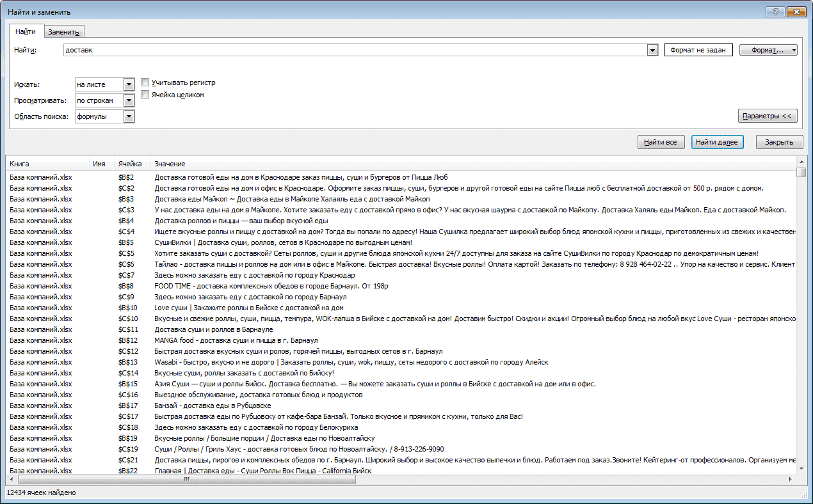The image size is (813, 504).
Task: Collapse options with Параметры << button
Action: (768, 116)
